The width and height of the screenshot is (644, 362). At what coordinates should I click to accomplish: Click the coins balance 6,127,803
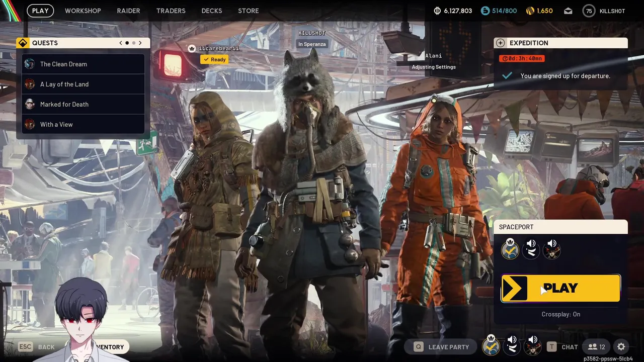tap(453, 11)
